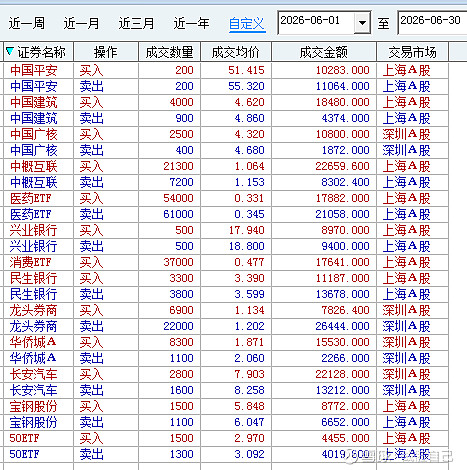Open the start date dropdown arrow

362,23
